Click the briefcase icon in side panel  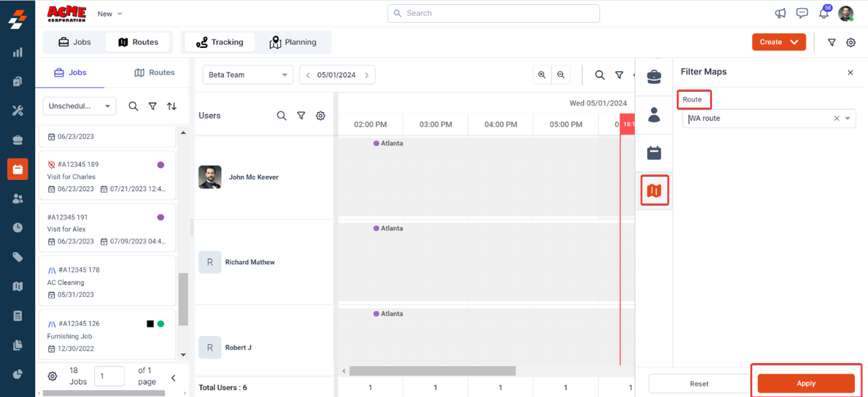[x=654, y=77]
